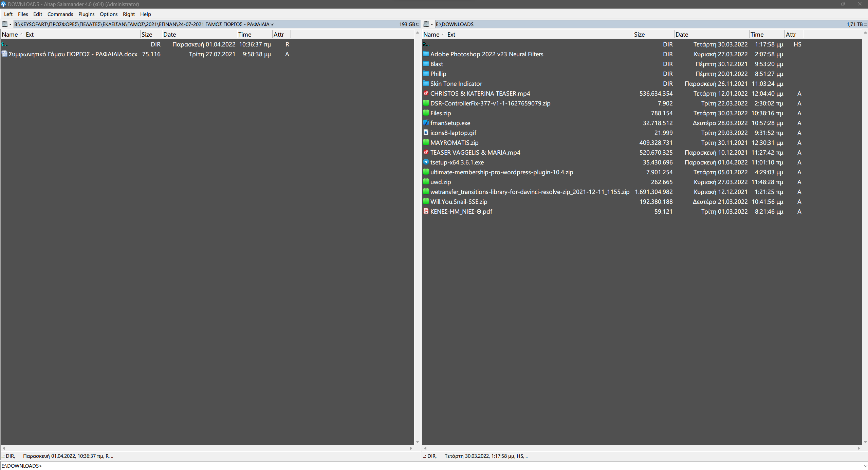Click the zip archive icon of Files.zip
868x470 pixels.
(x=426, y=113)
